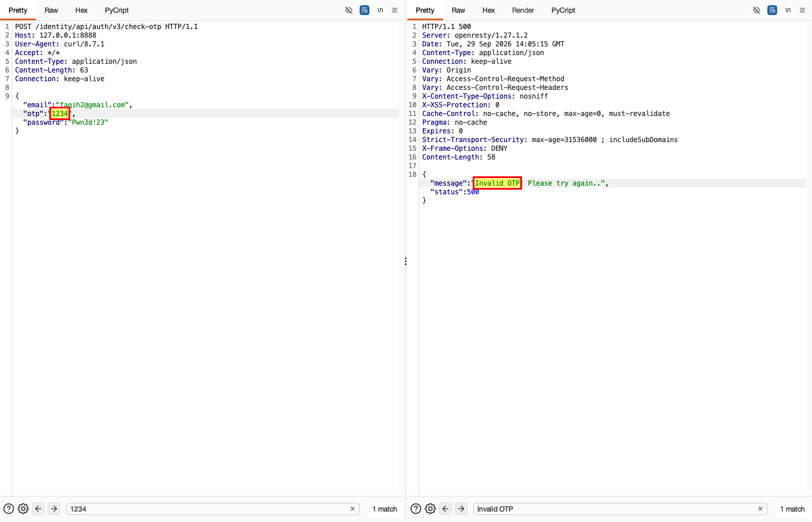The height and width of the screenshot is (522, 812).
Task: Clear the request search field containing 1234
Action: point(353,509)
